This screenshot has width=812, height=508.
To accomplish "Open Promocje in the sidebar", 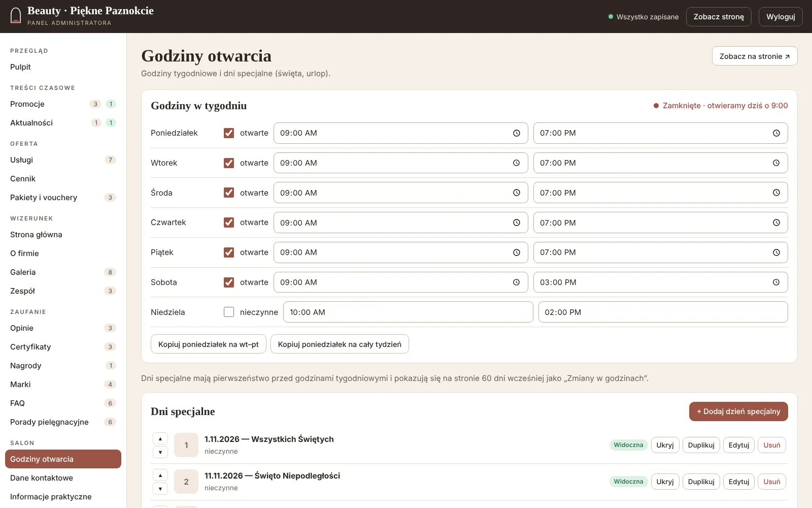I will pos(63,104).
